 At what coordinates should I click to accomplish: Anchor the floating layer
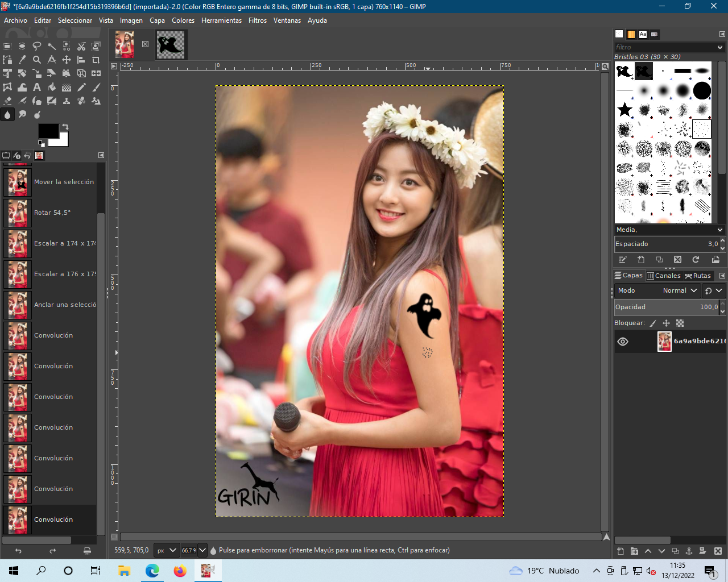[x=689, y=551]
